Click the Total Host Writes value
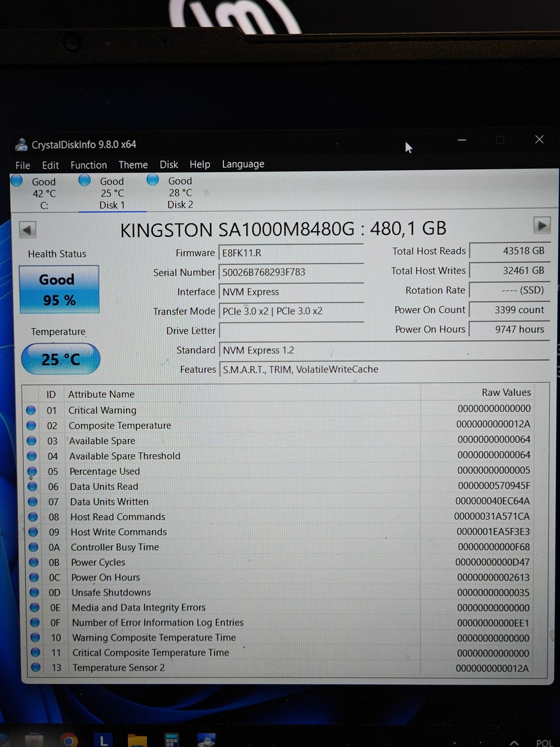Viewport: 560px width, 747px height. point(509,270)
